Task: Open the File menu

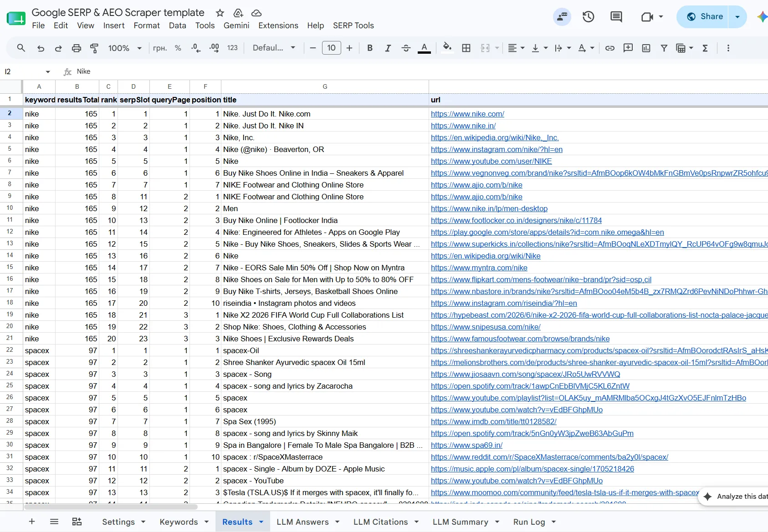Action: [x=38, y=25]
